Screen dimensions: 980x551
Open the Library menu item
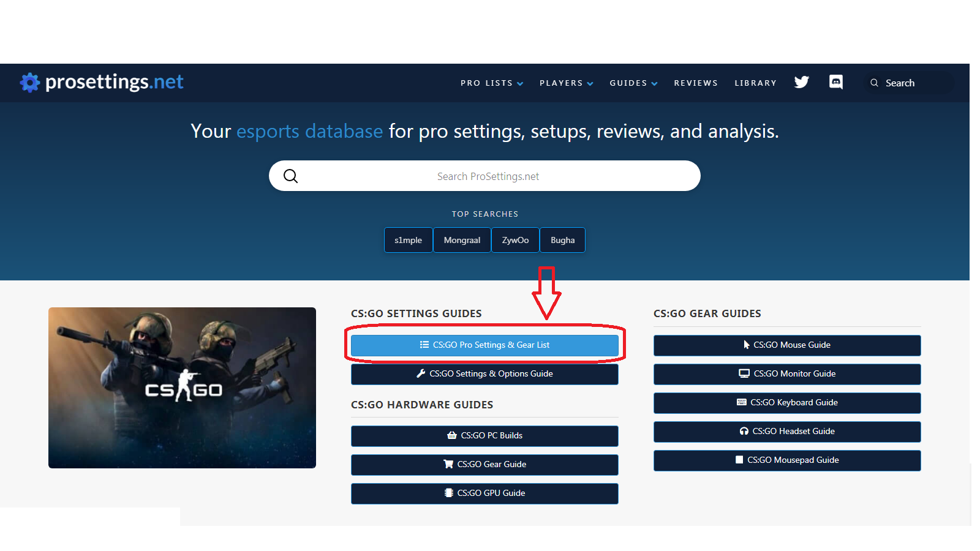coord(756,83)
